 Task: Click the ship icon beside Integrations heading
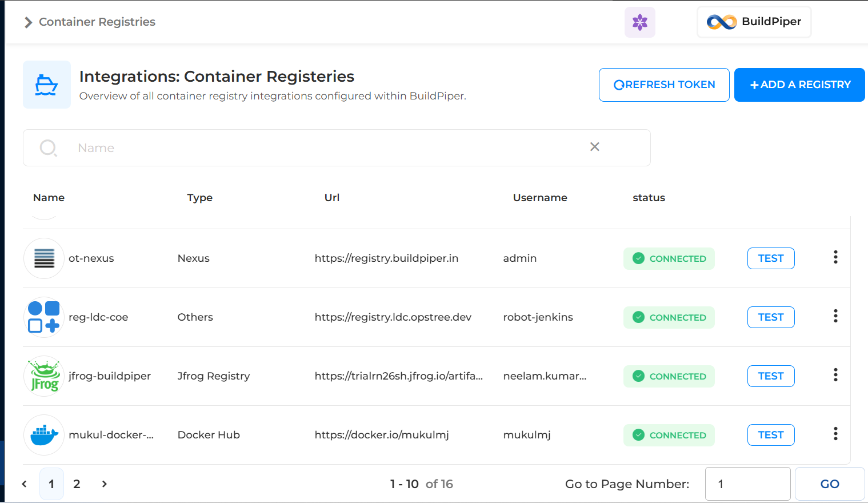(x=47, y=85)
